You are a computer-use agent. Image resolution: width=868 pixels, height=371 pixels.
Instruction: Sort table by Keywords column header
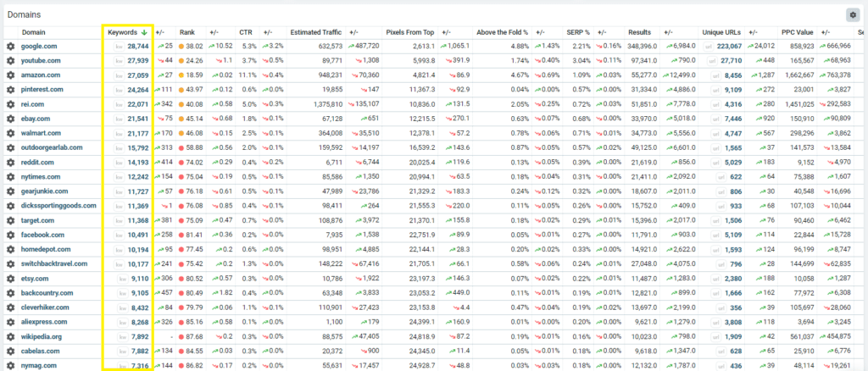coord(124,33)
